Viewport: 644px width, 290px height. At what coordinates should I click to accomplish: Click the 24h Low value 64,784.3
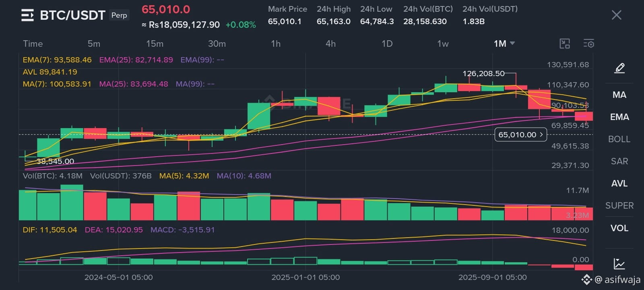point(377,21)
